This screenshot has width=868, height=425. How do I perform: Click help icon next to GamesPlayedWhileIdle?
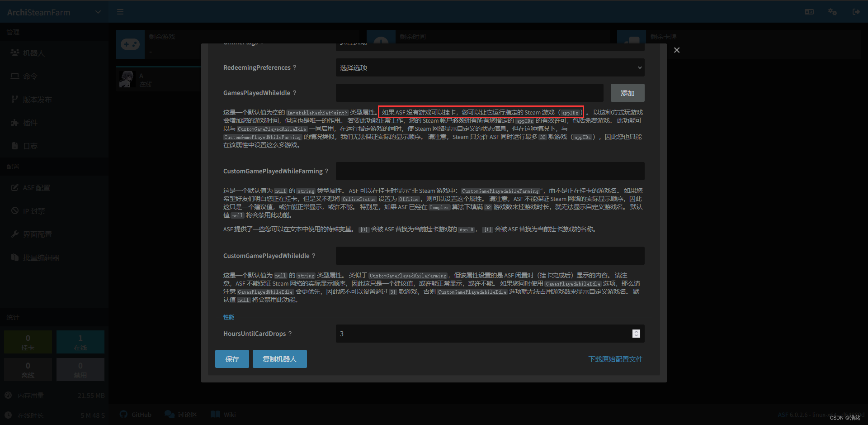coord(295,93)
